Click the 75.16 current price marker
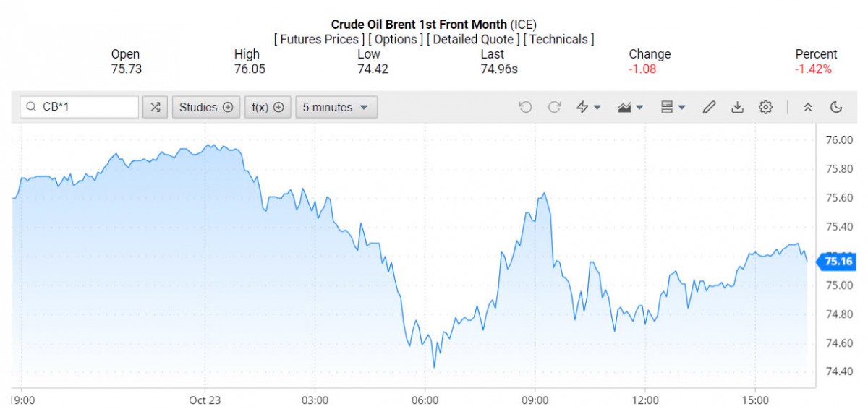Image resolution: width=868 pixels, height=409 pixels. (838, 262)
